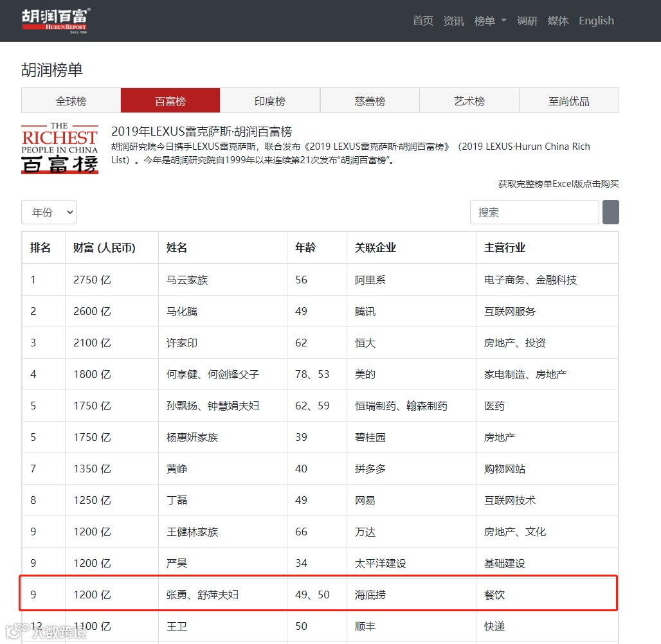Click the name 孙飘扬、钟慧娟夫妇
The image size is (661, 644).
[x=212, y=406]
